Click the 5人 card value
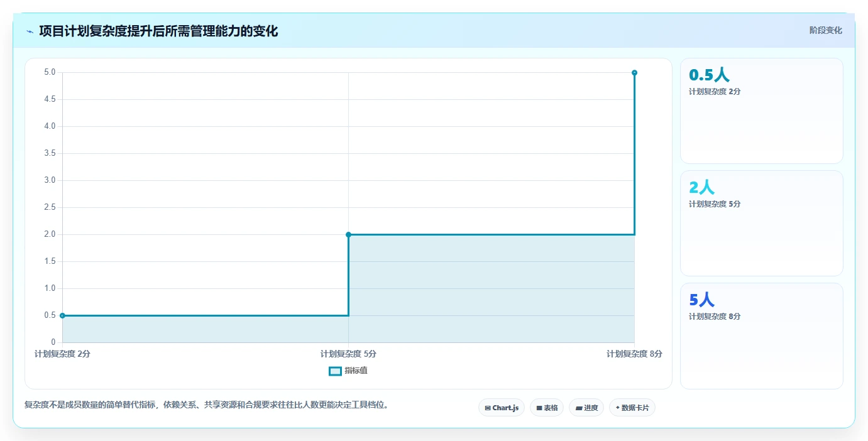The width and height of the screenshot is (868, 441). coord(701,300)
